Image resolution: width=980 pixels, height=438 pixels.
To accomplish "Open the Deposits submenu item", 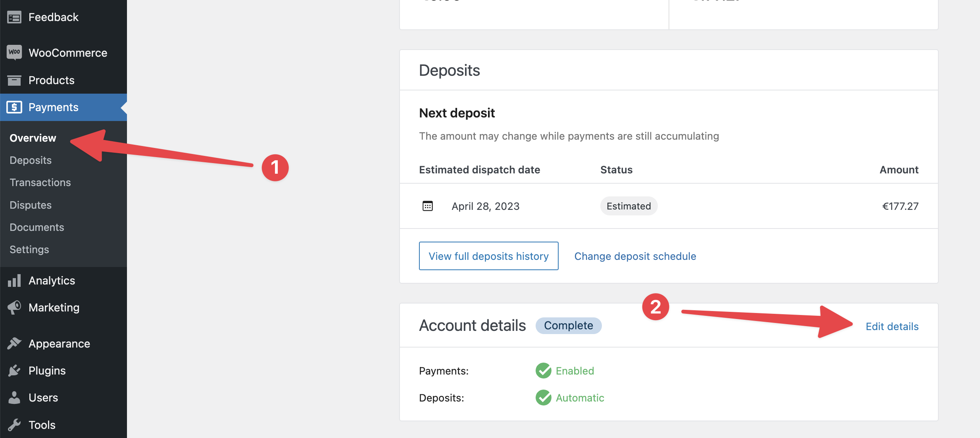I will [x=30, y=160].
